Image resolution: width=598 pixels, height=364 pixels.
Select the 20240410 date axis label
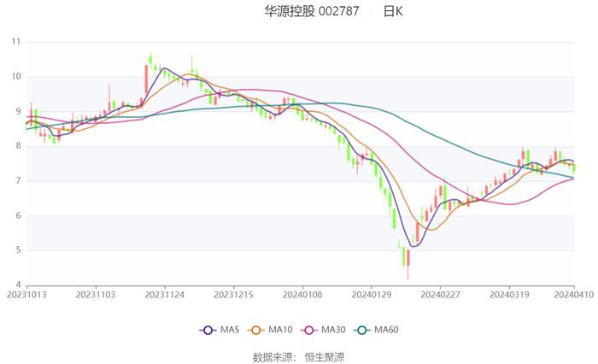pyautogui.click(x=573, y=295)
